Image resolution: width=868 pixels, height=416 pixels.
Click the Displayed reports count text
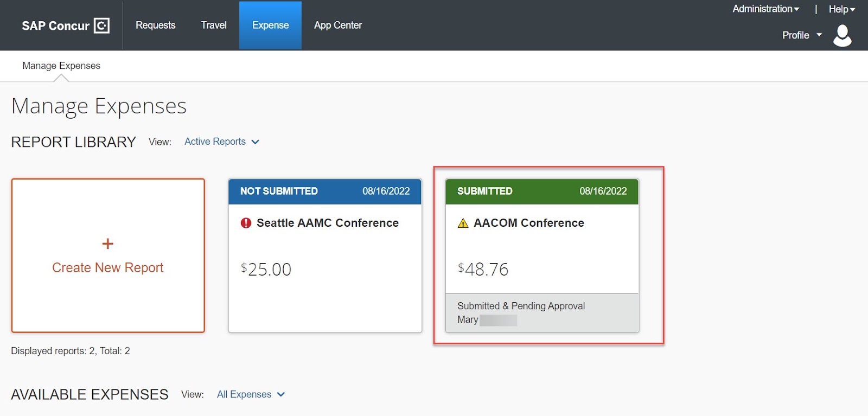(71, 351)
